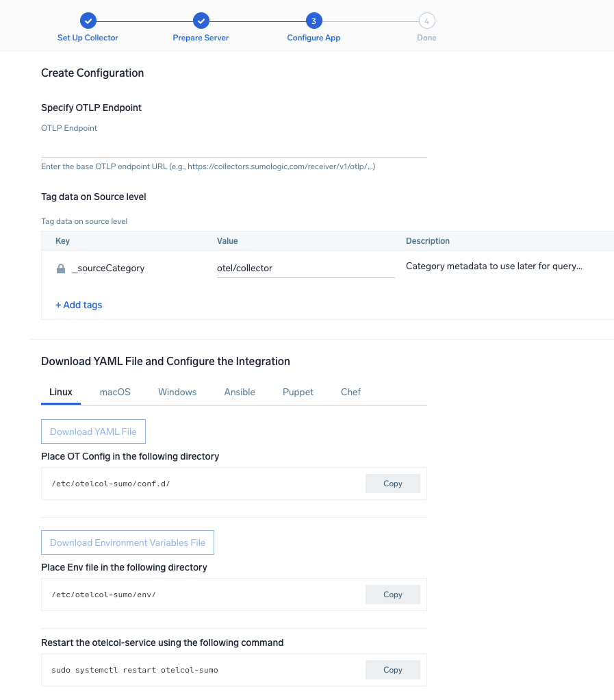Click Download YAML File button
This screenshot has width=614, height=700.
click(x=93, y=432)
